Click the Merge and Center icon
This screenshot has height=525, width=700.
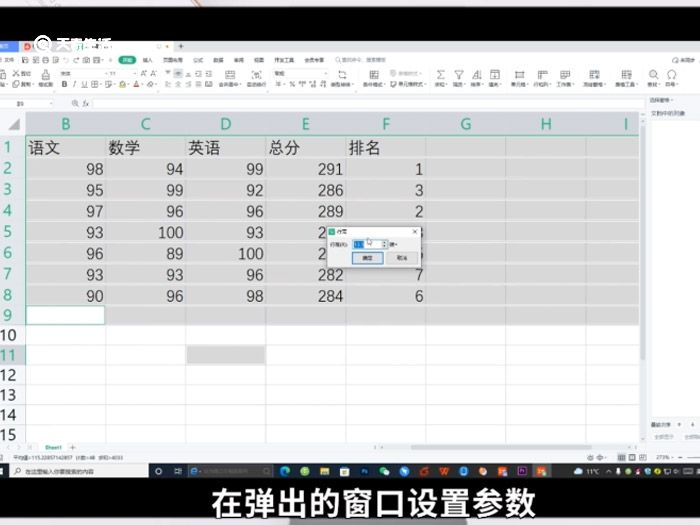230,75
